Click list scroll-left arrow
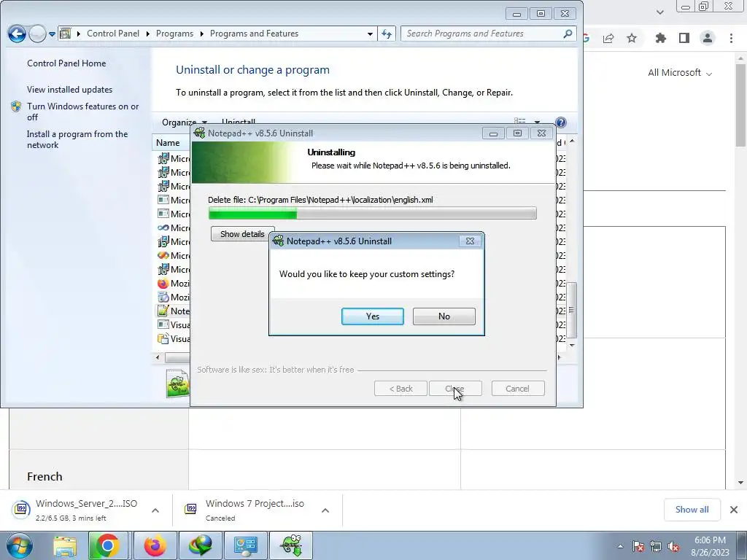Viewport: 747px width, 560px height. click(x=158, y=357)
